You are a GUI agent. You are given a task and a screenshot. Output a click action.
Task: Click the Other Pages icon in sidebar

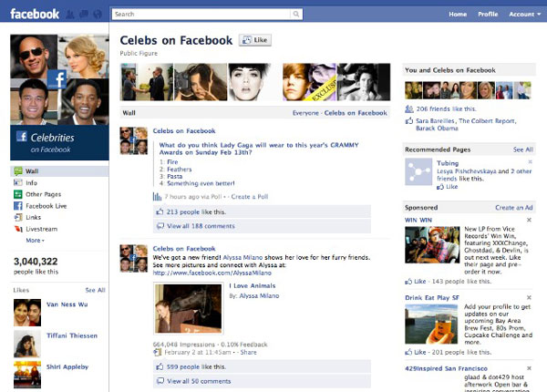[18, 194]
